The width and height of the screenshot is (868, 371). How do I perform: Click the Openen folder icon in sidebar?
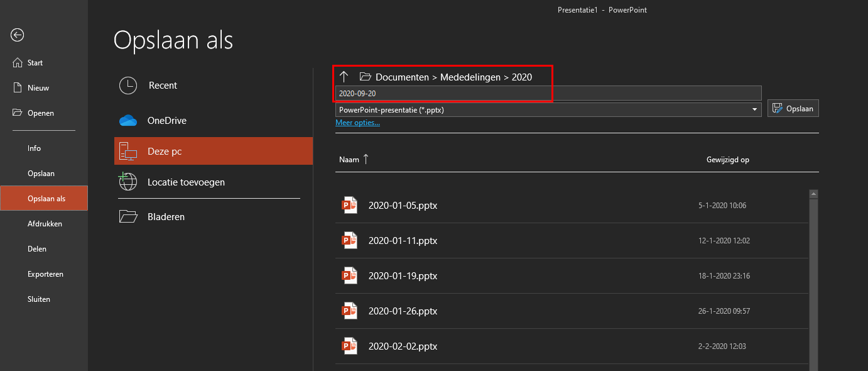click(x=18, y=113)
